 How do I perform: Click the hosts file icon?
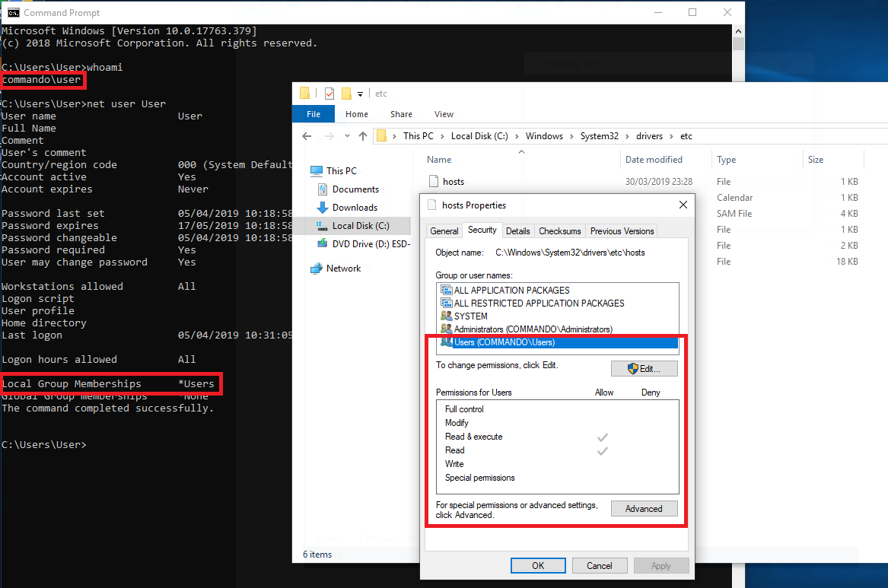tap(434, 181)
